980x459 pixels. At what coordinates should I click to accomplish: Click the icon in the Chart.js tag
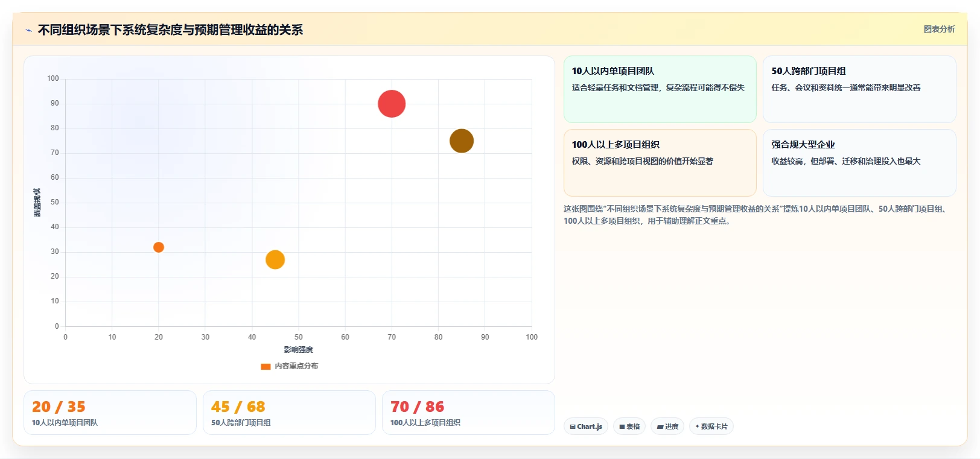pos(573,426)
